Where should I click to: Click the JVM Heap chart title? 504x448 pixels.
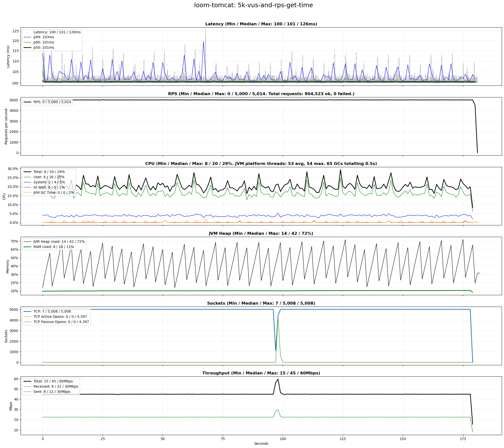pos(261,234)
